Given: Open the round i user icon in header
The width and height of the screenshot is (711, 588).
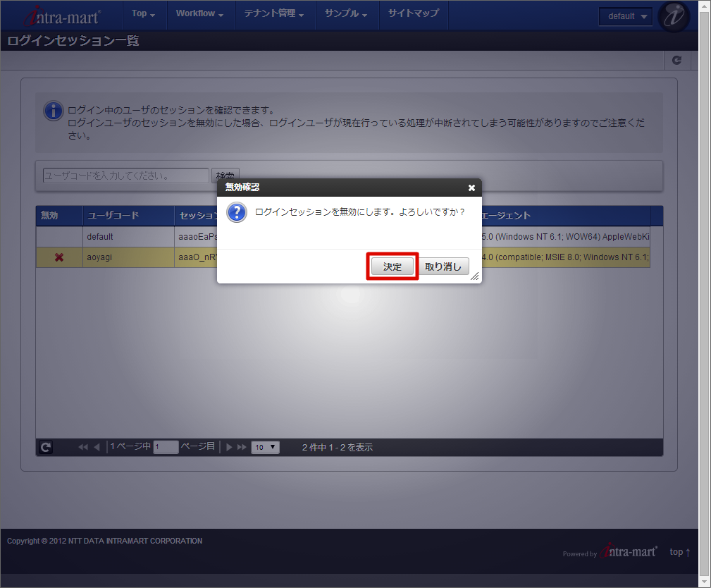Looking at the screenshot, I should (674, 16).
